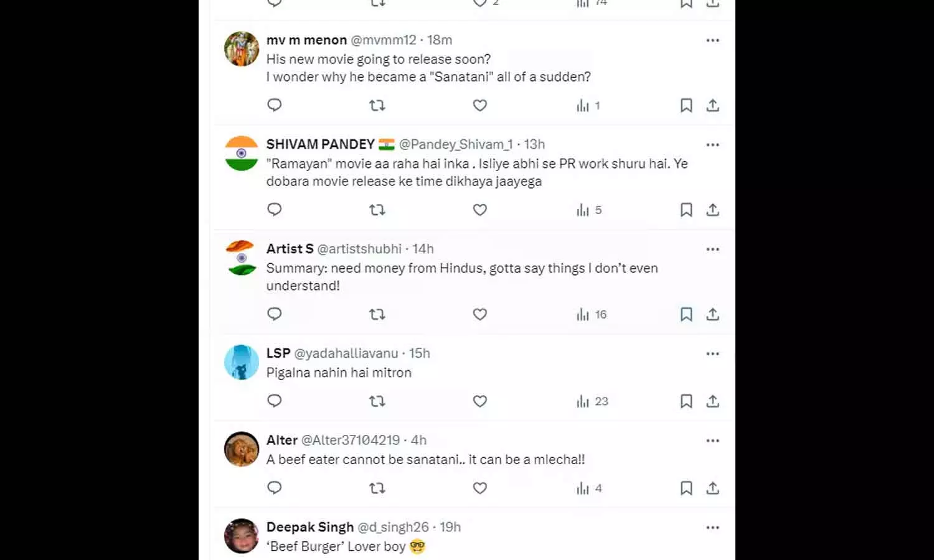
Task: Bookmark SHIVAM PANDEY's tweet
Action: [686, 210]
